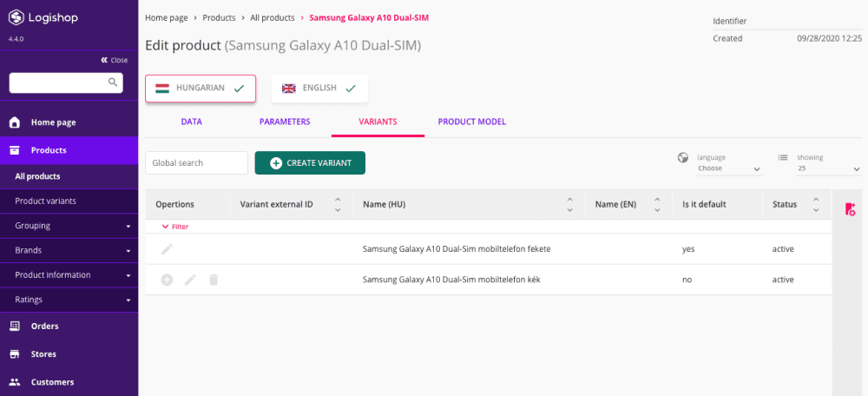
Task: Click active status of kék variant
Action: [x=783, y=280]
